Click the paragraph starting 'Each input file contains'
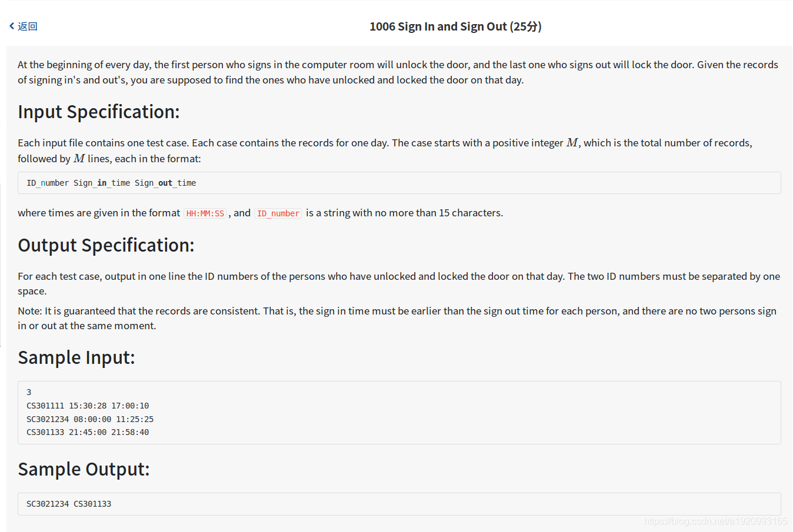The height and width of the screenshot is (532, 793). click(385, 150)
